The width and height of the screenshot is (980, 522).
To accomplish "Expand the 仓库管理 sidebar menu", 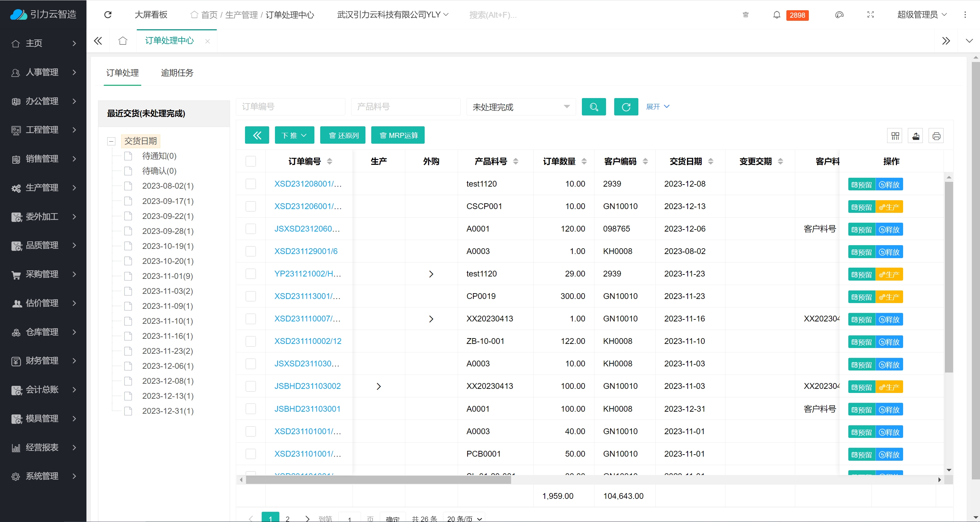I will pos(43,332).
